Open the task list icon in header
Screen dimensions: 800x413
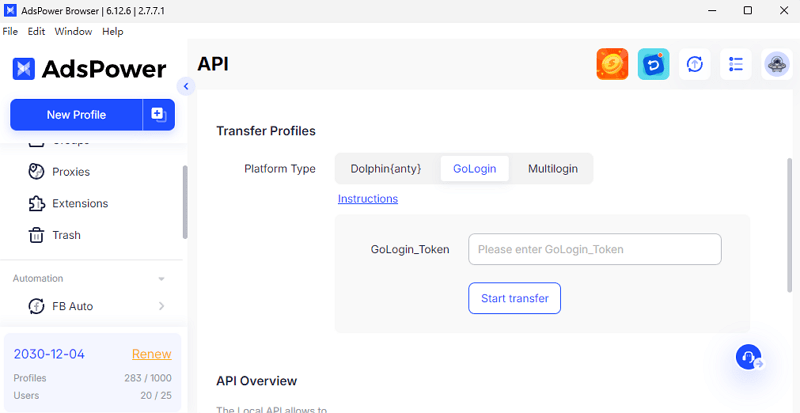pos(736,64)
